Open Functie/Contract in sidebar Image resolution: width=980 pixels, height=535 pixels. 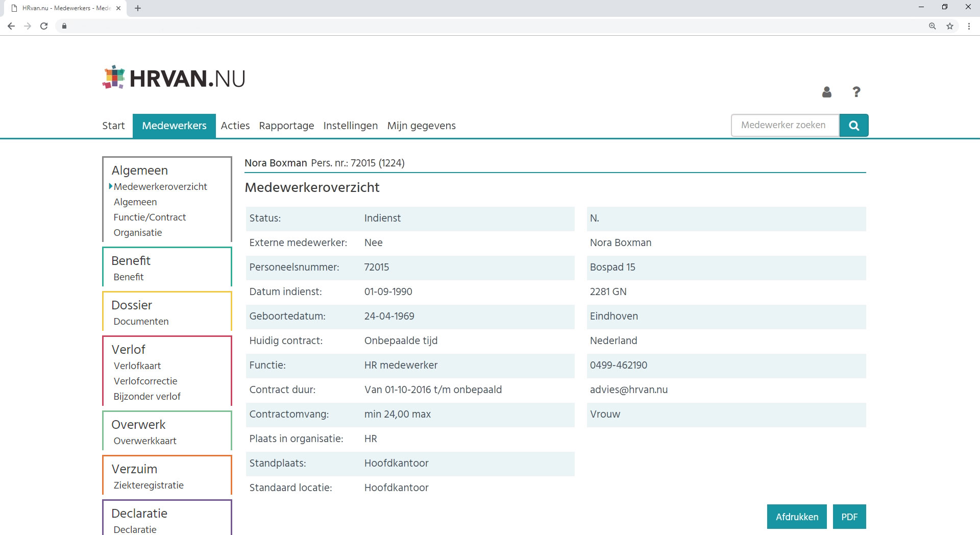point(150,217)
